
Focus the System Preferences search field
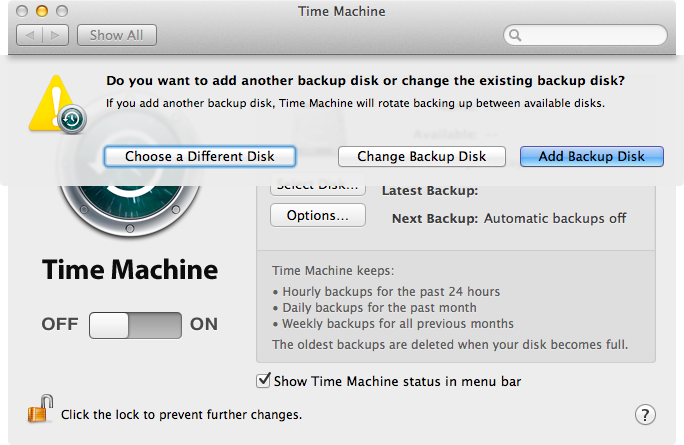[585, 35]
